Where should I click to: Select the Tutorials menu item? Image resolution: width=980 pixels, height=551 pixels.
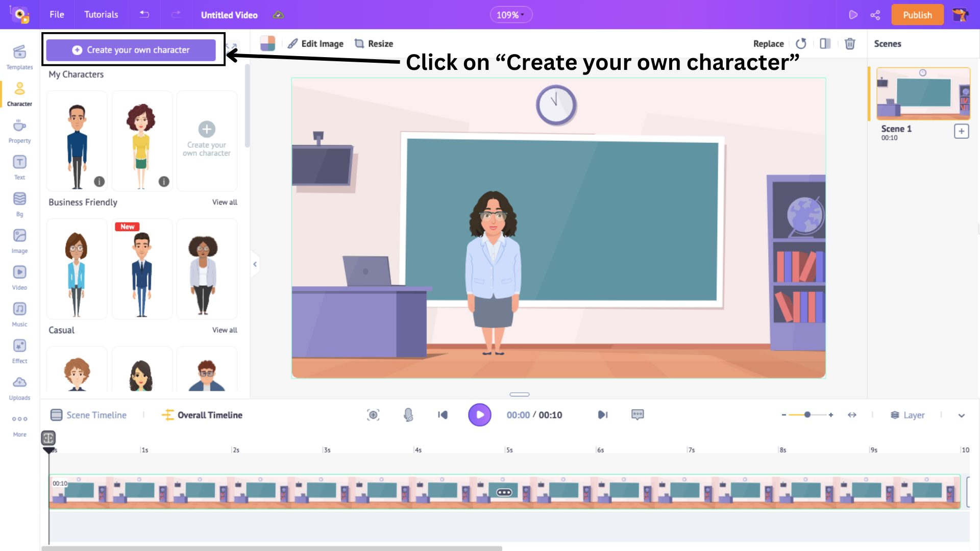click(101, 15)
